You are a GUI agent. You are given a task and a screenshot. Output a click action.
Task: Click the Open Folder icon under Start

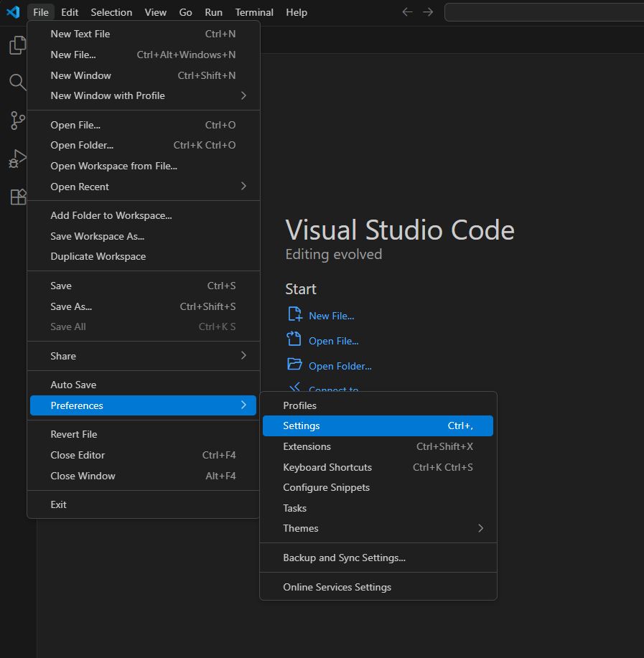[294, 365]
